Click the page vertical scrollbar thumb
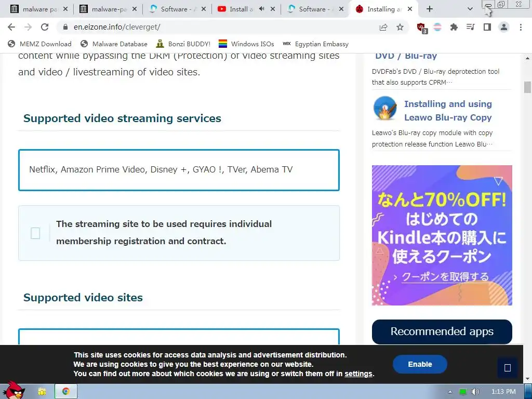The width and height of the screenshot is (532, 399). (x=527, y=87)
